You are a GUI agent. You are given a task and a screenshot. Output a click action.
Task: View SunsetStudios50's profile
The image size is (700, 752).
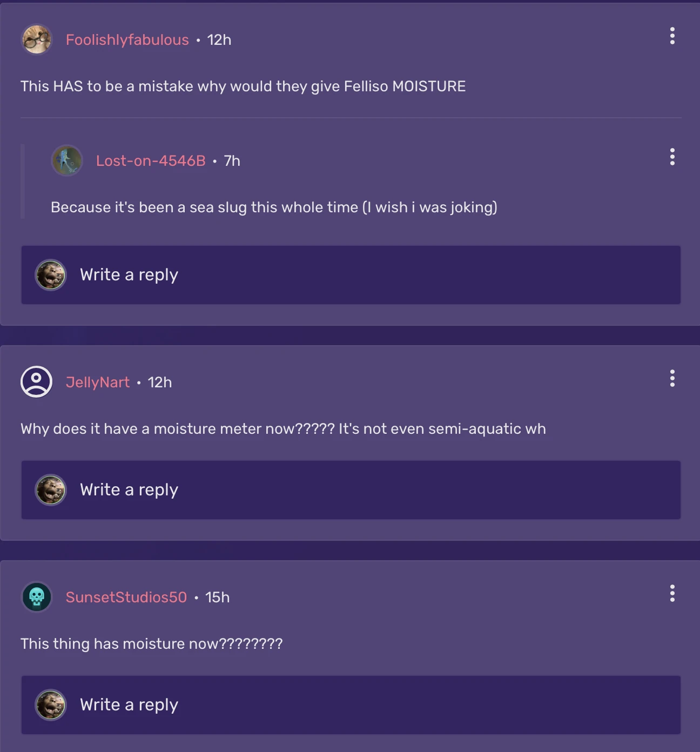(127, 597)
